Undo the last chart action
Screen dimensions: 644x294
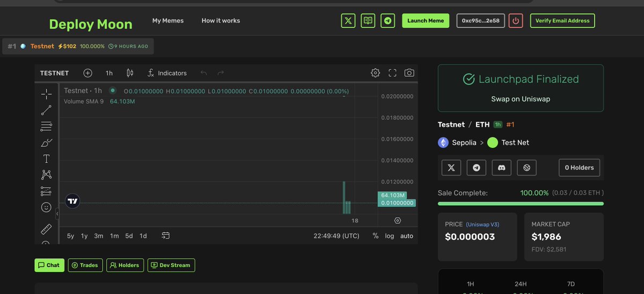coord(203,73)
